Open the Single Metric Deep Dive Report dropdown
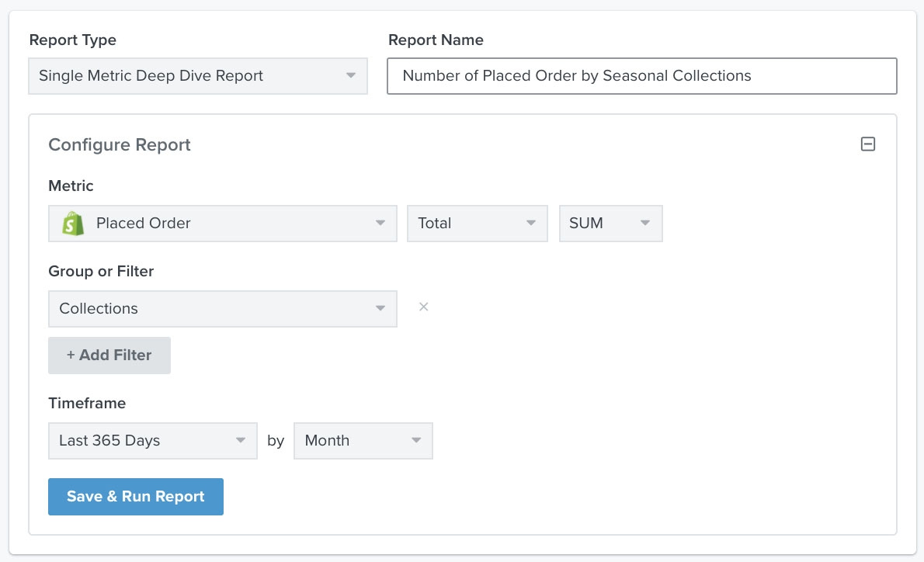Image resolution: width=924 pixels, height=562 pixels. coord(186,76)
